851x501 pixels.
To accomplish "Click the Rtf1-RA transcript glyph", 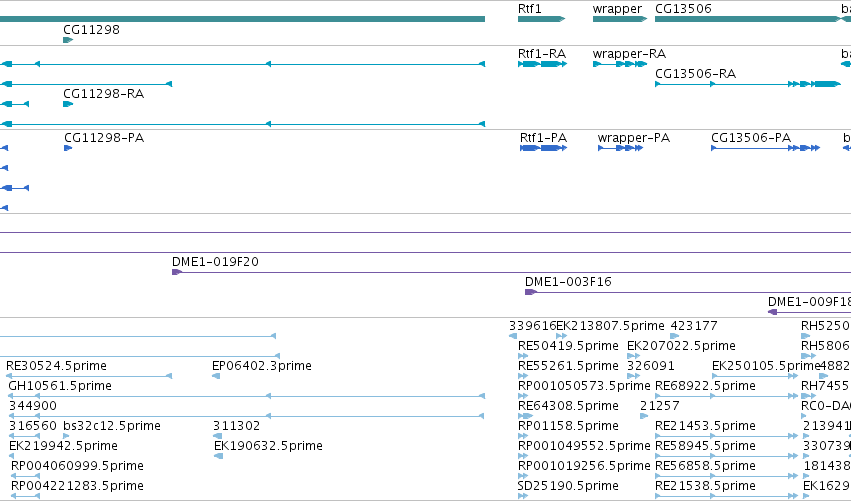I will [542, 64].
